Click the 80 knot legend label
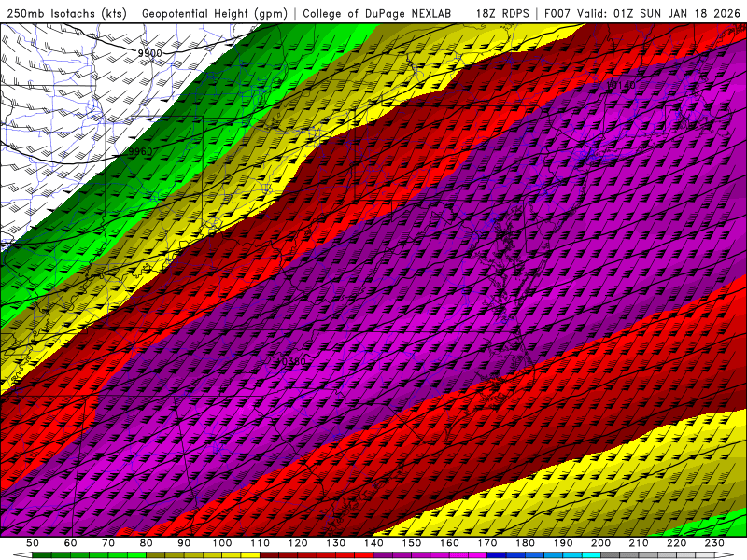 147,543
